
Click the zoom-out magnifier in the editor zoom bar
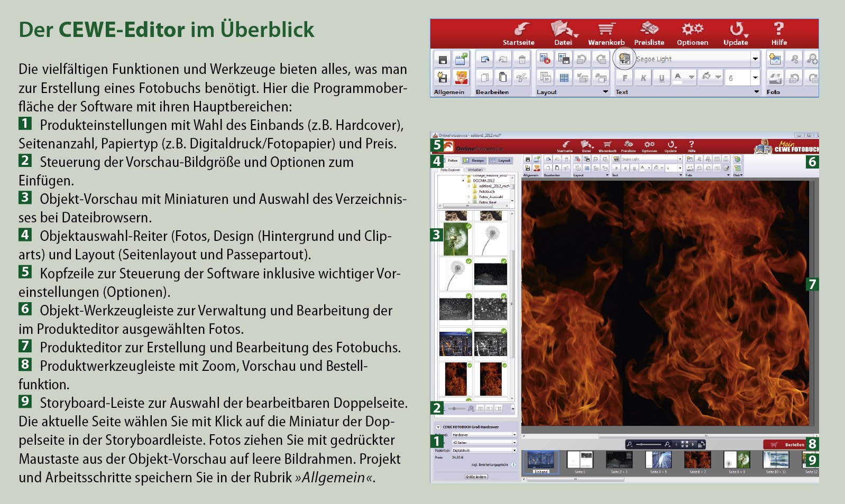click(x=630, y=444)
